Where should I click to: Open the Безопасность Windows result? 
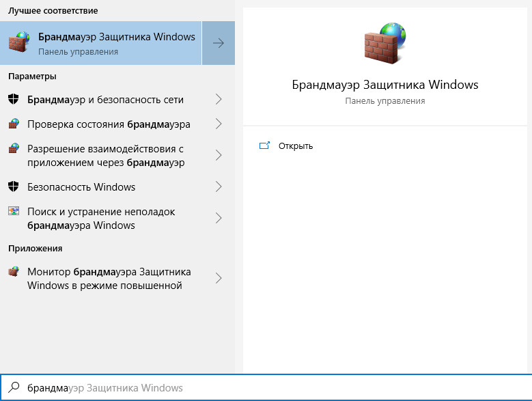point(81,187)
